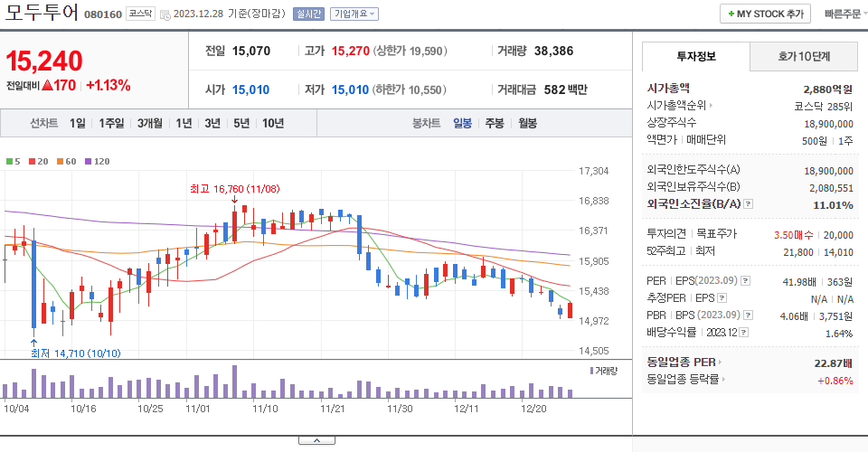Click the stock code 080160

pyautogui.click(x=103, y=14)
